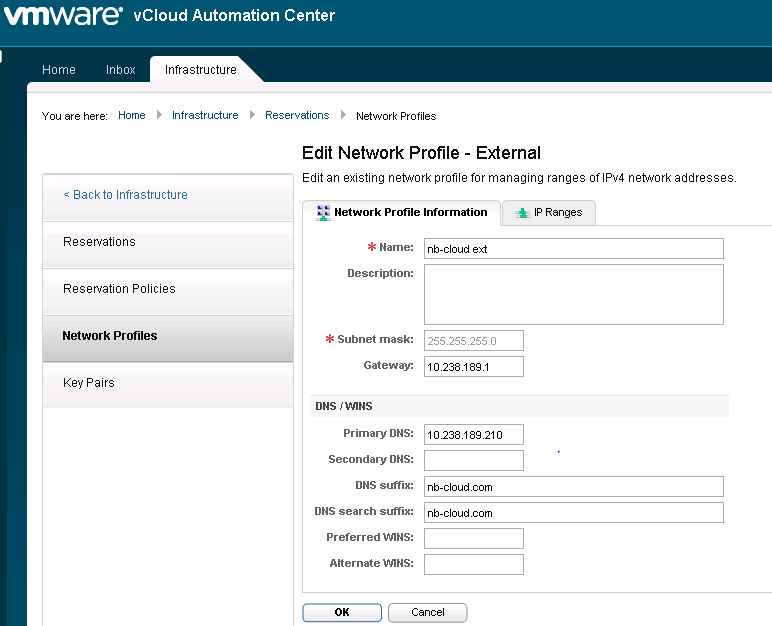This screenshot has height=626, width=772.
Task: Click the Name input field
Action: (574, 249)
